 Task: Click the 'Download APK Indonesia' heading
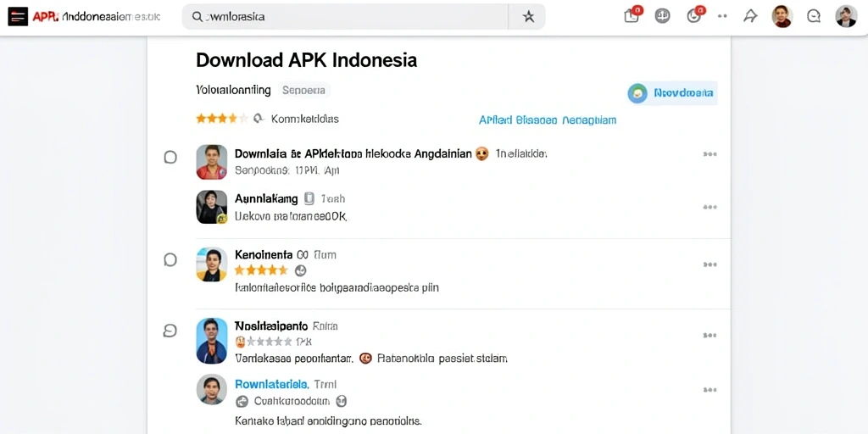pos(306,60)
